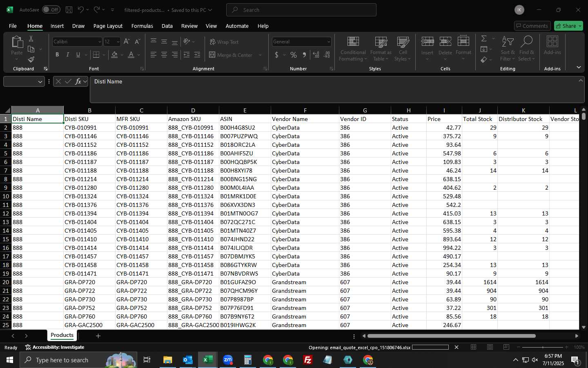
Task: Cancel the file opening progress
Action: tap(457, 347)
